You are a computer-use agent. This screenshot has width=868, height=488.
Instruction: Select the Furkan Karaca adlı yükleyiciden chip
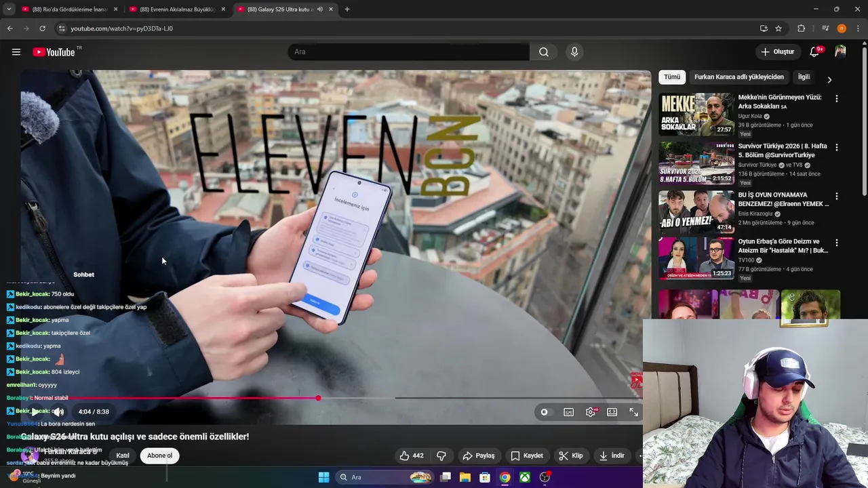pyautogui.click(x=739, y=77)
